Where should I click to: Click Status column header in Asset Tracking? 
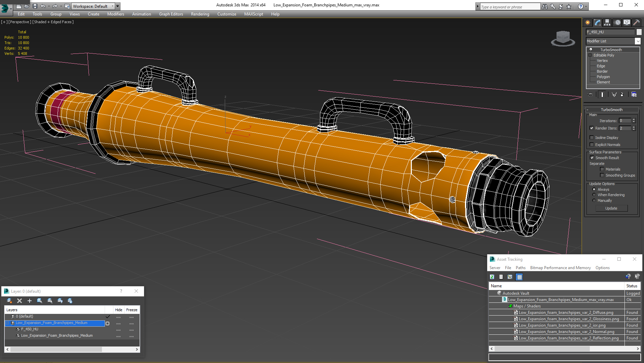pos(632,286)
